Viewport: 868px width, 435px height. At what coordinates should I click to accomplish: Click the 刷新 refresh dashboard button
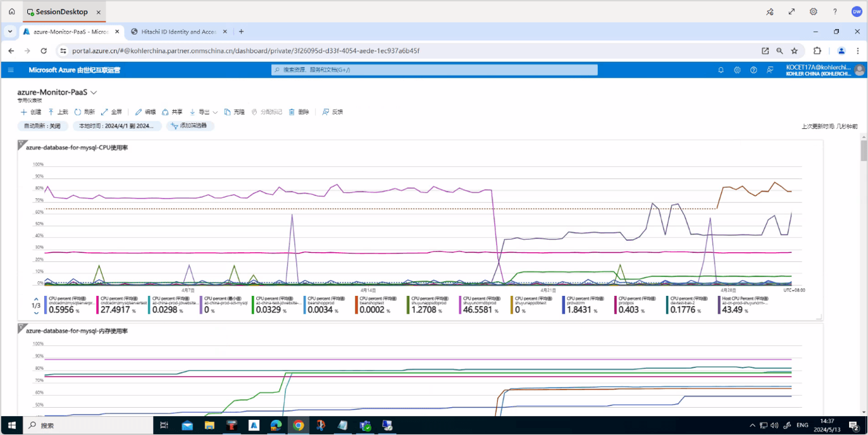pos(84,112)
